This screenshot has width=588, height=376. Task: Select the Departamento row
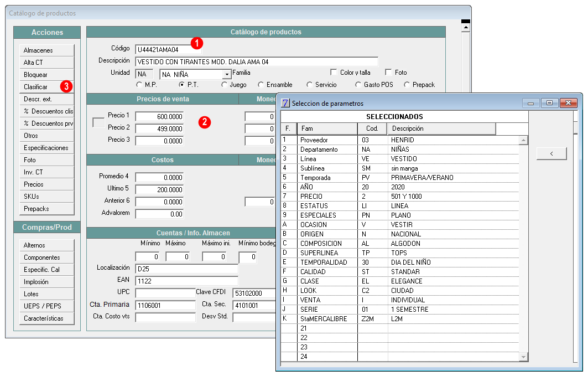point(400,150)
